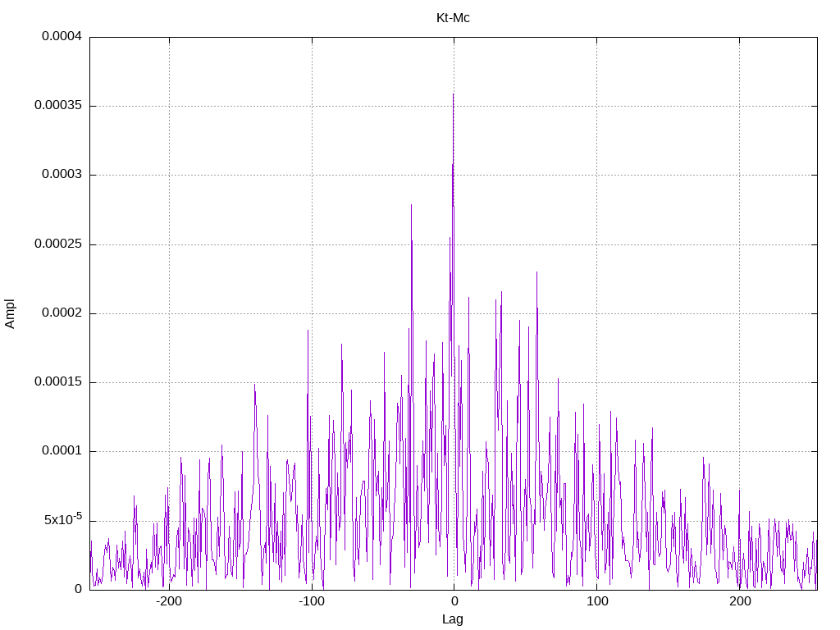Click the y-axis value 0.0003
Viewport: 840px width, 630px height.
pyautogui.click(x=62, y=175)
